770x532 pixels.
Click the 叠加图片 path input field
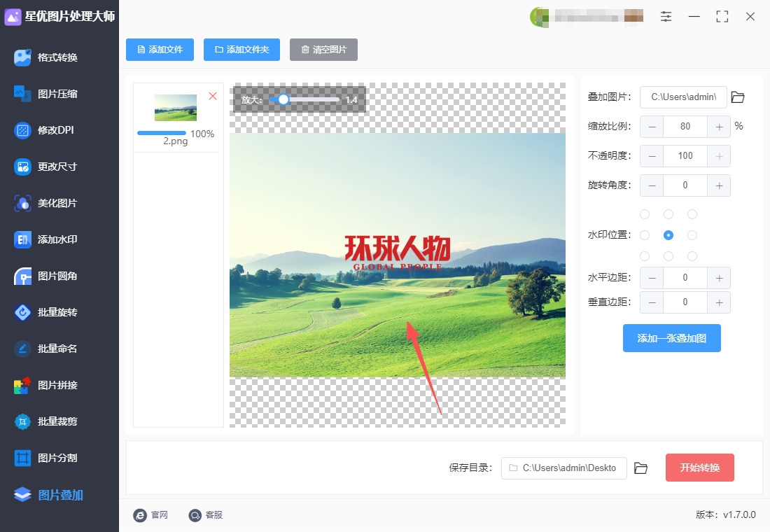pyautogui.click(x=683, y=97)
